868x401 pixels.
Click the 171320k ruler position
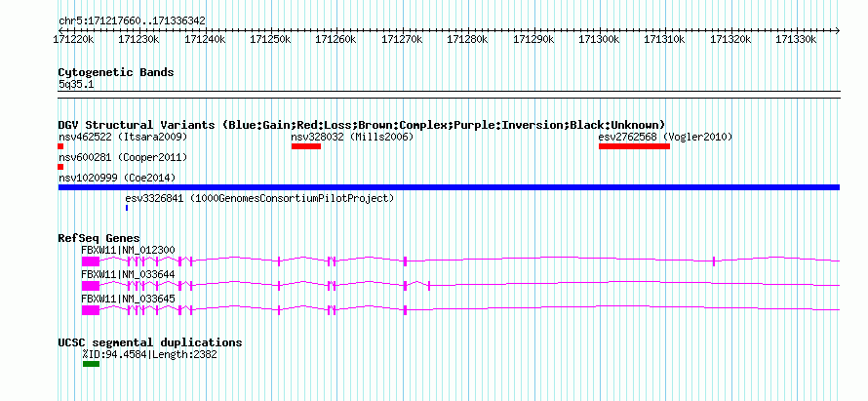pyautogui.click(x=730, y=39)
